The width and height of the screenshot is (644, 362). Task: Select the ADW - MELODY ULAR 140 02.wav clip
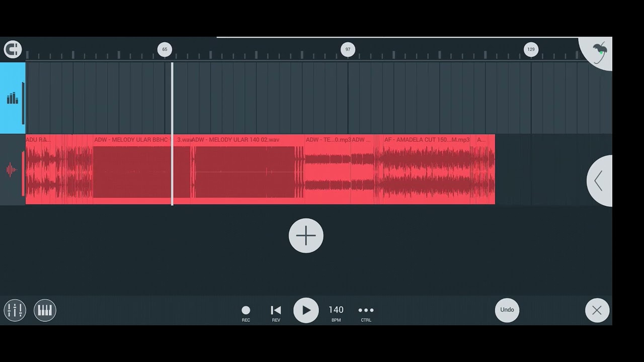coord(248,169)
